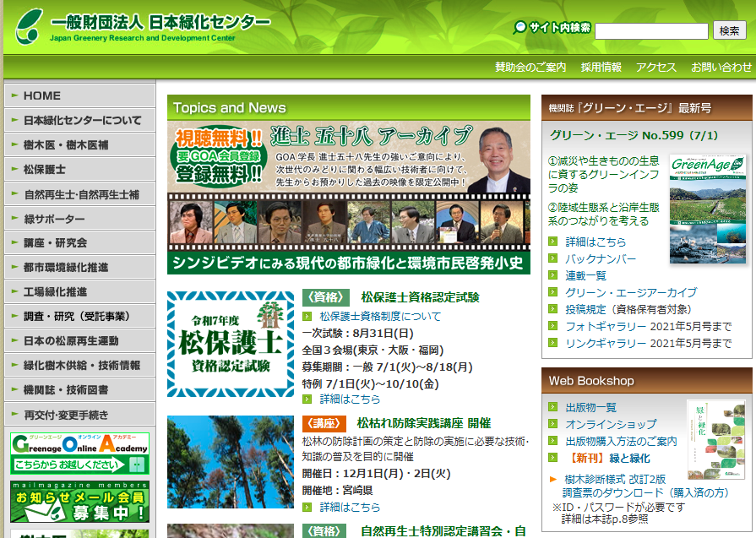Open 日本緑化センターについて in the sidebar
Screen dimensions: 756x538
79,120
